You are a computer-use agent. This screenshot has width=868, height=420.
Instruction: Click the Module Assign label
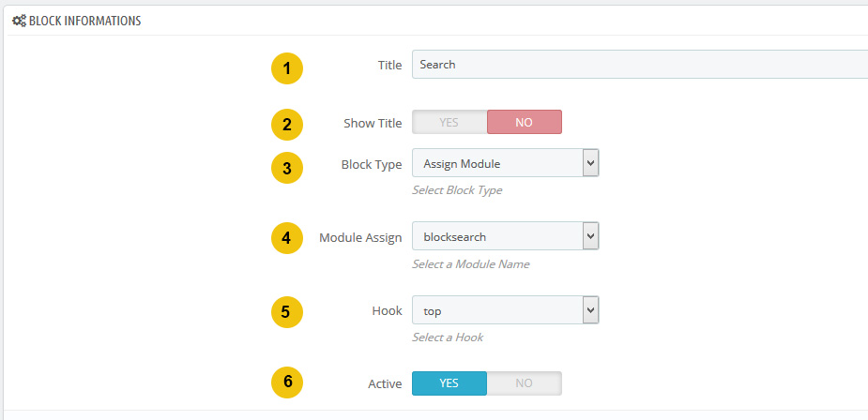[360, 238]
